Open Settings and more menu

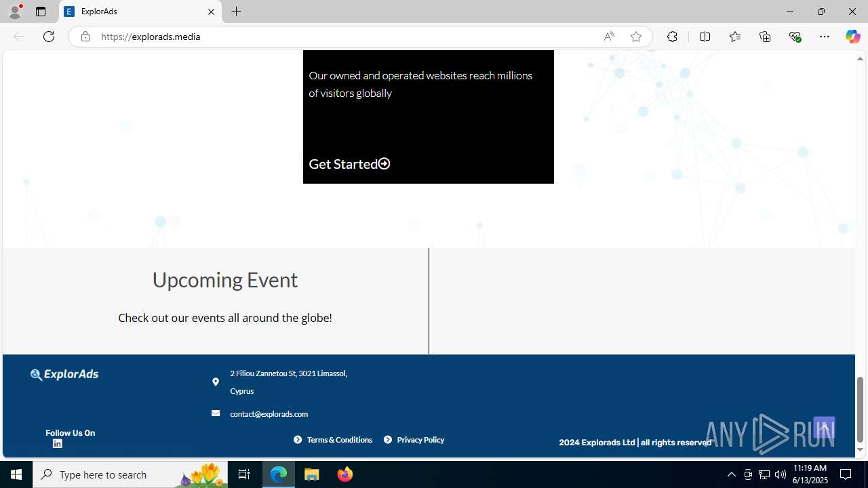825,37
